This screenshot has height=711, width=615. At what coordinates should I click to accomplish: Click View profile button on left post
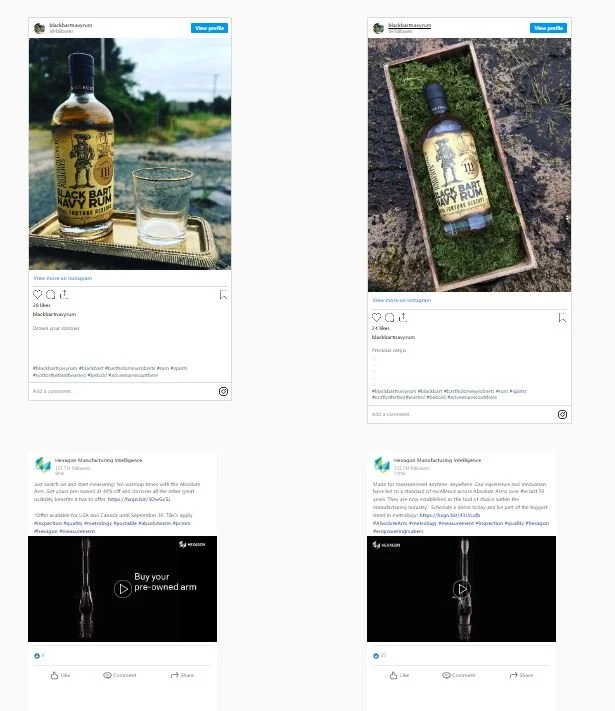tap(210, 28)
